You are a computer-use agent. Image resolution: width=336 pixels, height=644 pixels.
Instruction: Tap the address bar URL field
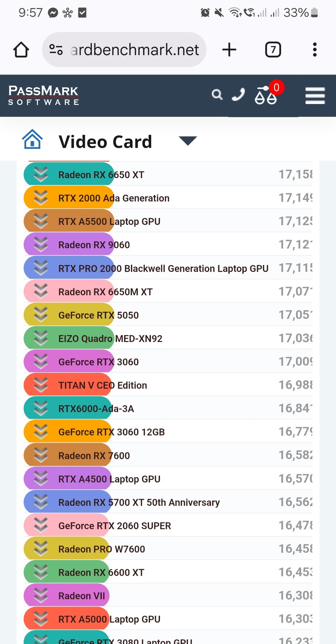coord(135,50)
